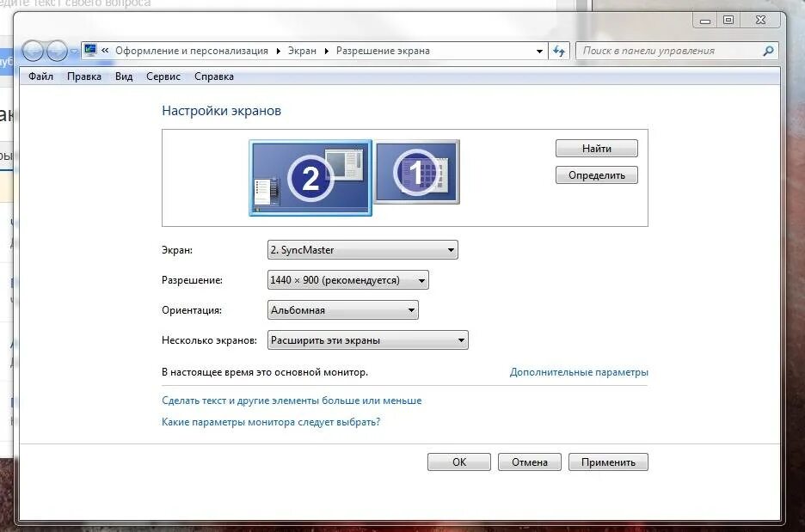This screenshot has width=805, height=532.
Task: Maximize the Разрешение экрана window
Action: [728, 21]
